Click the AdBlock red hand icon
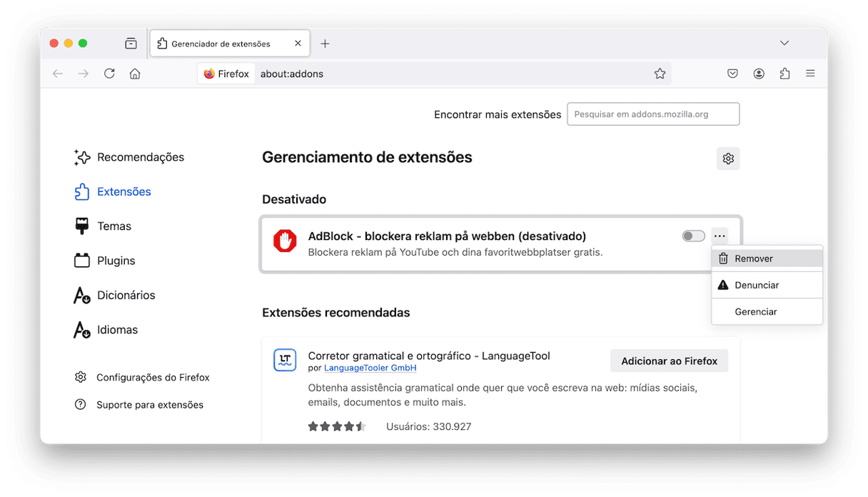The height and width of the screenshot is (497, 868). point(285,241)
